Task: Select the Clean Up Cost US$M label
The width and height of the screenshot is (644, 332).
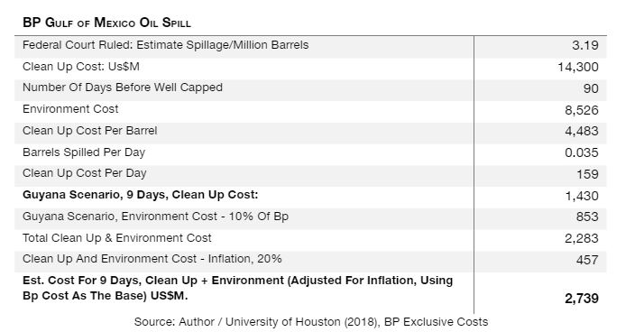Action: [81, 67]
